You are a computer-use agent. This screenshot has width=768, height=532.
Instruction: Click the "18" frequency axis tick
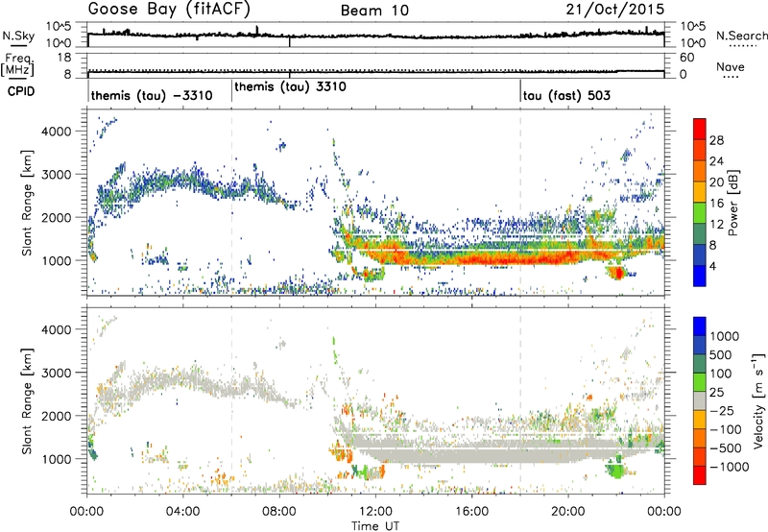point(64,58)
